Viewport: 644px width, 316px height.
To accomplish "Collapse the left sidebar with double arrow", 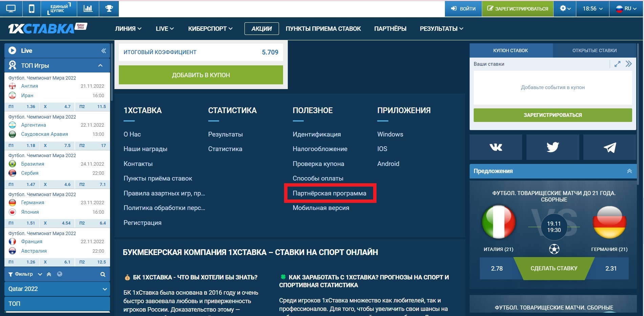I will (104, 51).
